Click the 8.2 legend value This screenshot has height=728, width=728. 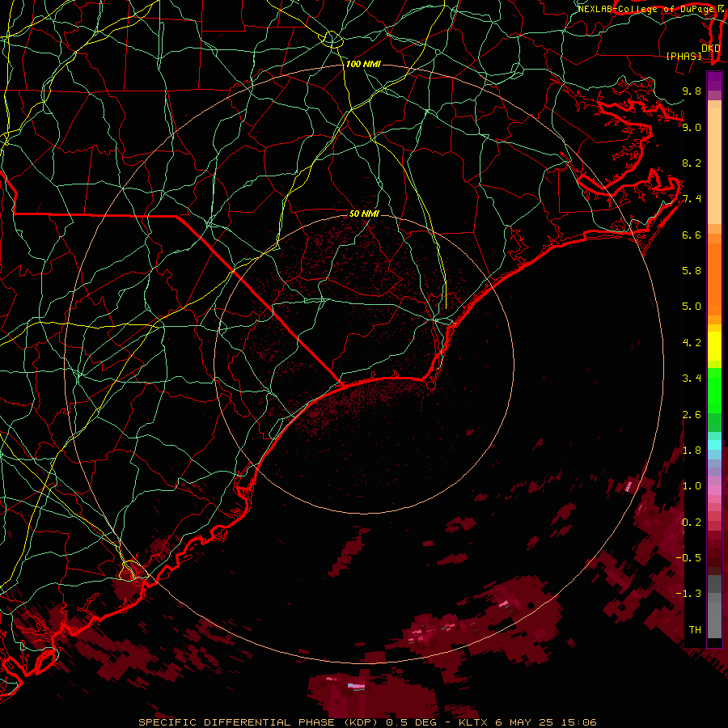pos(692,163)
